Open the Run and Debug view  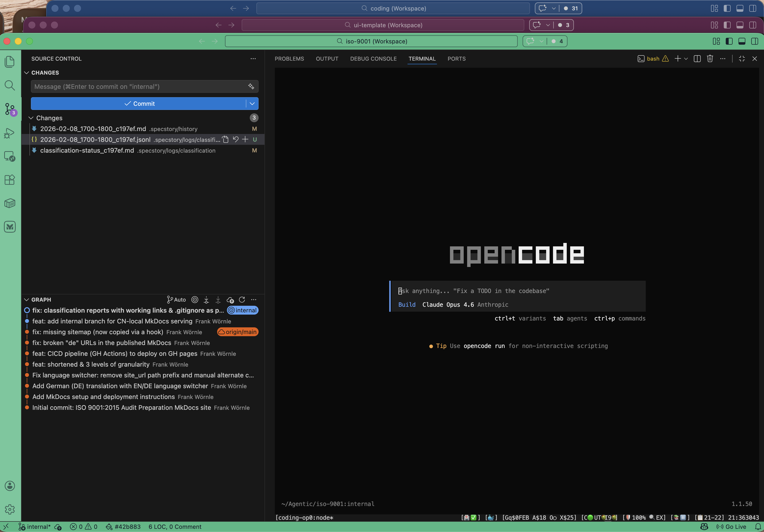pos(10,133)
